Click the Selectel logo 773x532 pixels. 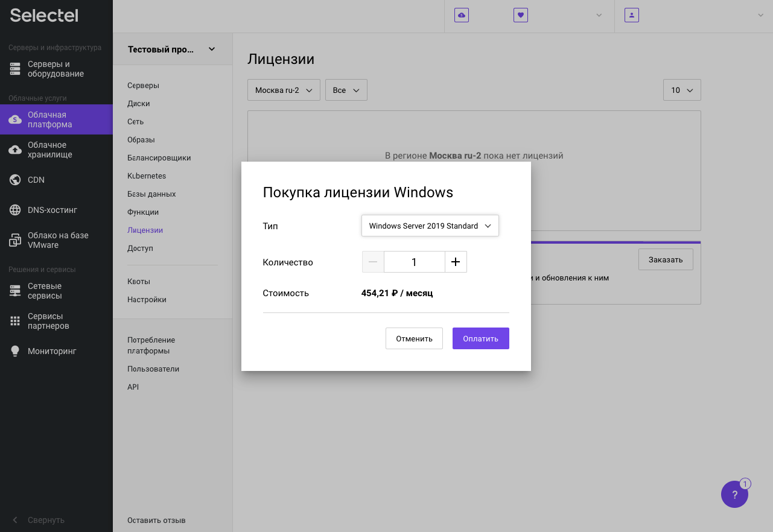44,16
